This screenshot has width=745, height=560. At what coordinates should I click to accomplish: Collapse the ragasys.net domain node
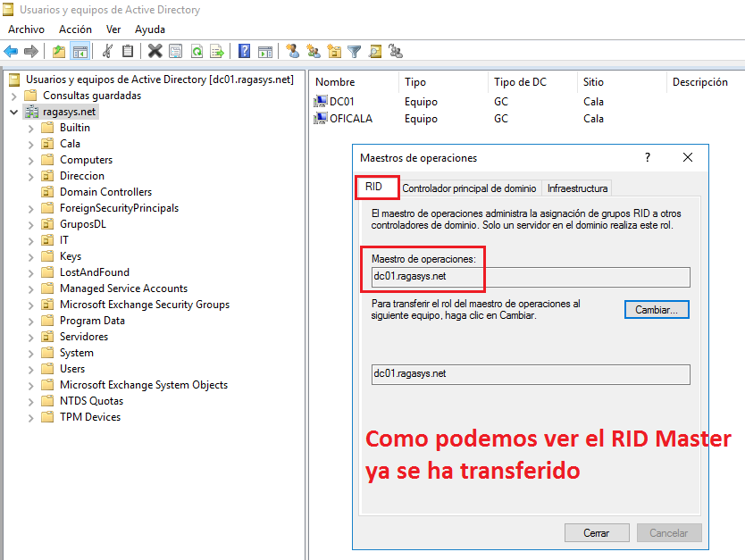point(13,113)
